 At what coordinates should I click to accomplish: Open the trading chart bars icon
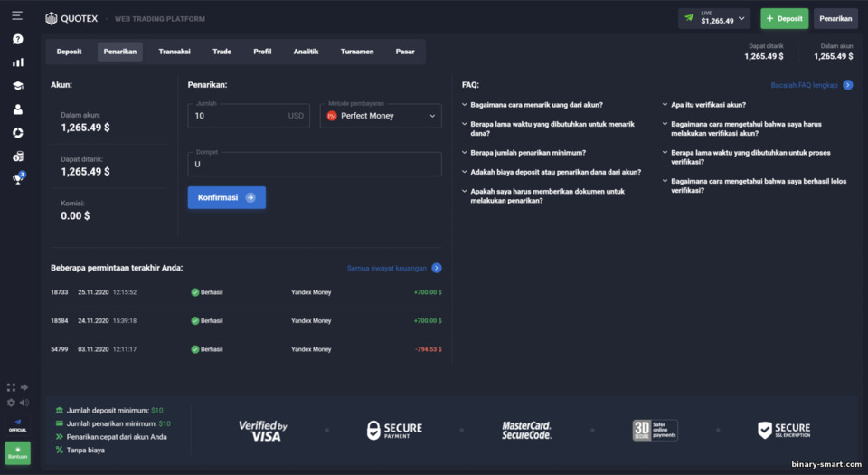18,62
